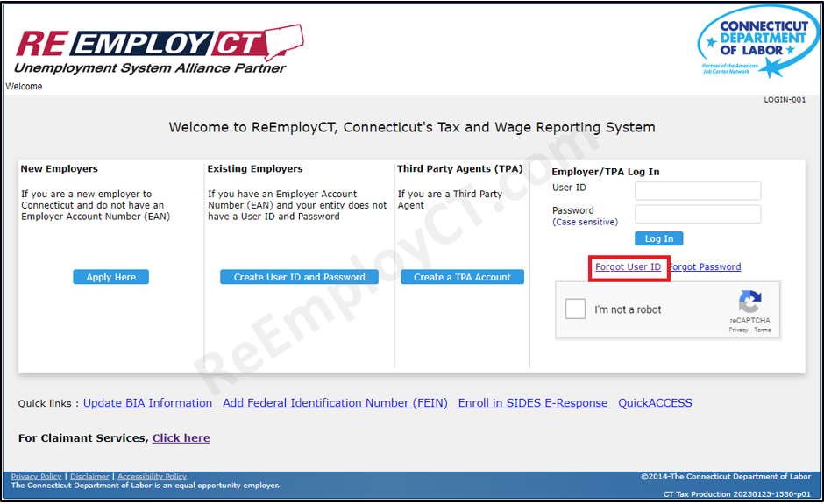Select Create a TPA Account button
824x504 pixels.
click(x=462, y=277)
